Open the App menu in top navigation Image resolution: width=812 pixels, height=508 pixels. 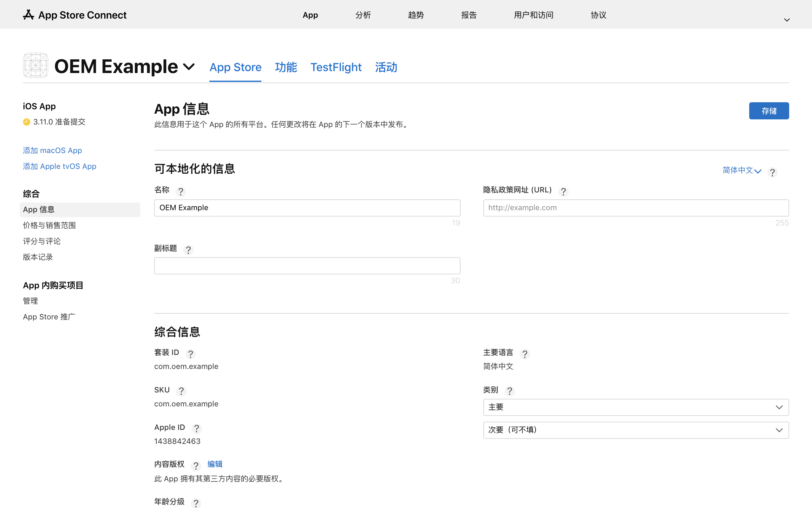click(x=311, y=15)
